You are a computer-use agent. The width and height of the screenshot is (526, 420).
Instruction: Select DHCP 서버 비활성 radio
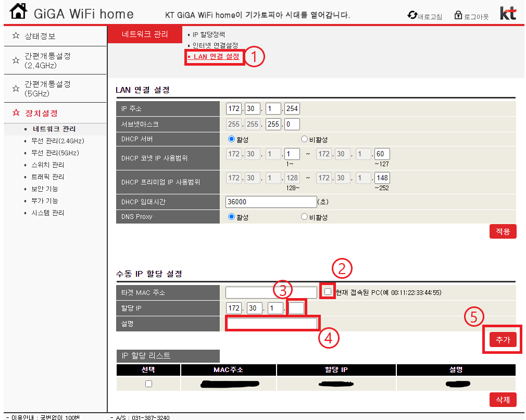click(304, 139)
